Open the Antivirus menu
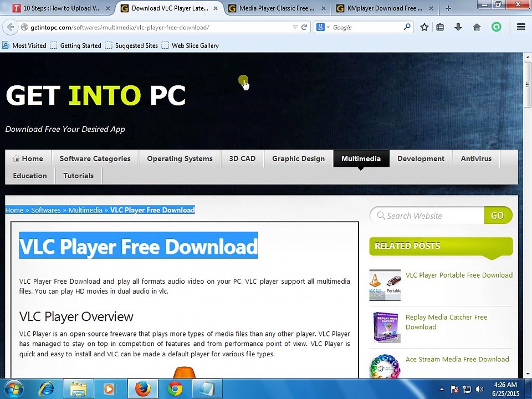Image resolution: width=532 pixels, height=399 pixels. [x=476, y=158]
